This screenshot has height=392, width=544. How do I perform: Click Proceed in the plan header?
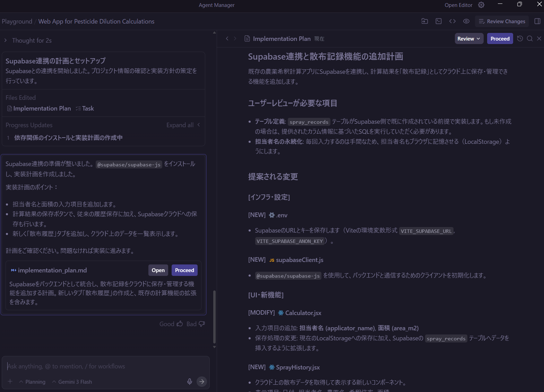click(500, 38)
